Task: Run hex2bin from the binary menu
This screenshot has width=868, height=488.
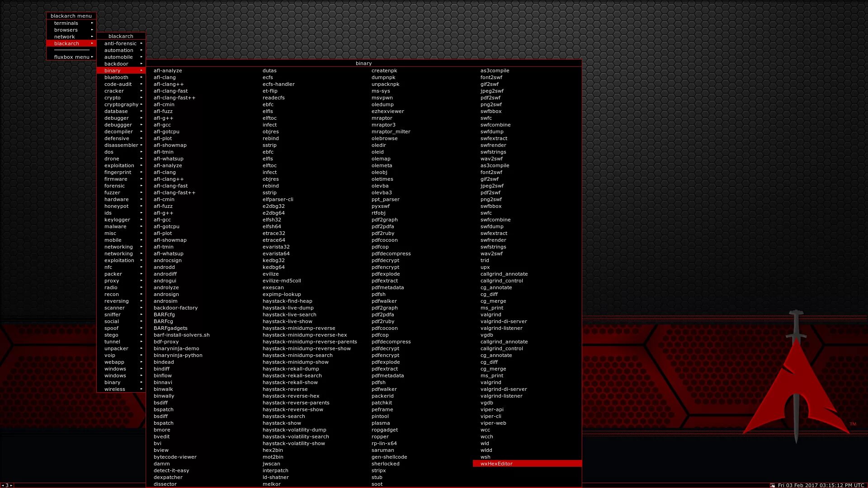Action: [273, 450]
